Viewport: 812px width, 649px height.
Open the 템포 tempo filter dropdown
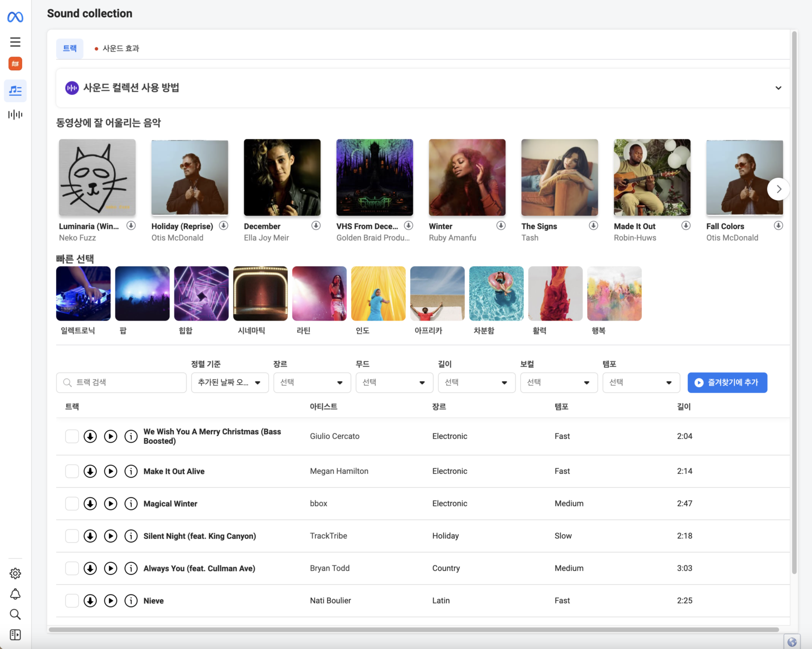(641, 382)
